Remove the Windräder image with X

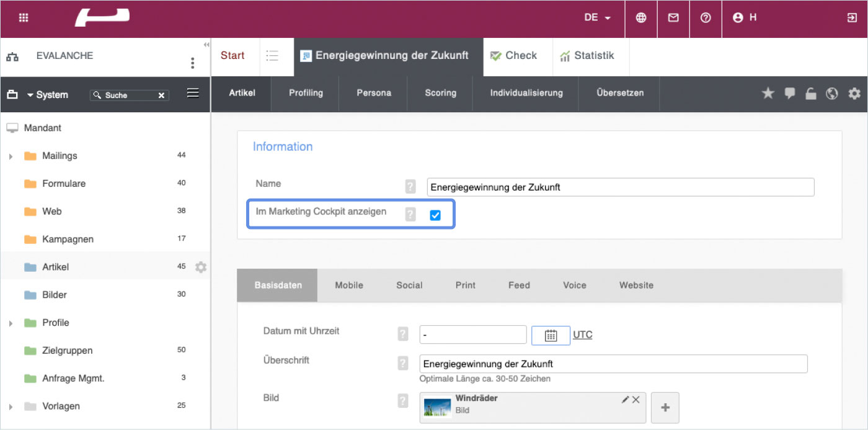[636, 400]
